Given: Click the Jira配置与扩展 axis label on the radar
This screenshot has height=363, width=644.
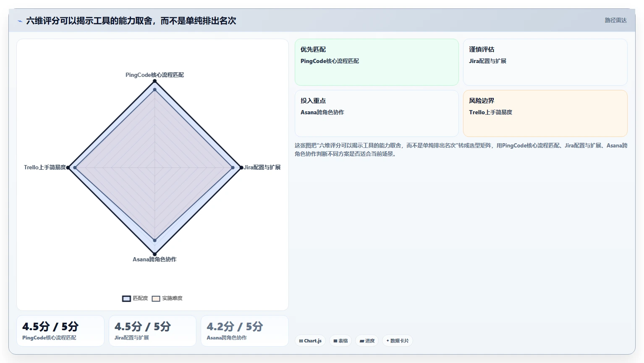Looking at the screenshot, I should pos(262,167).
